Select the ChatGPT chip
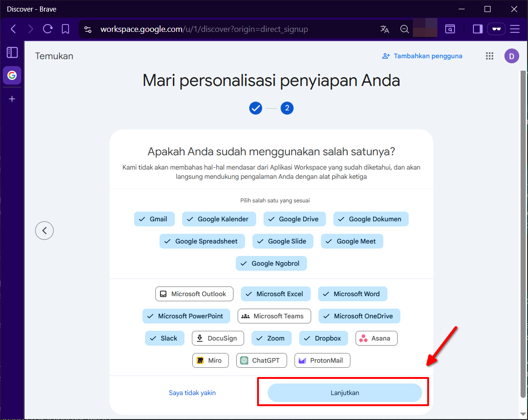528x420 pixels. 262,360
